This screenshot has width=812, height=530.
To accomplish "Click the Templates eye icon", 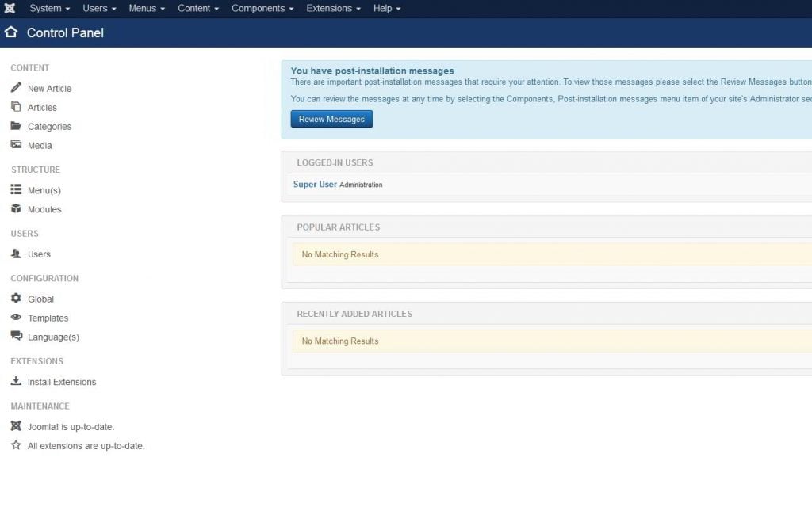I will point(16,318).
